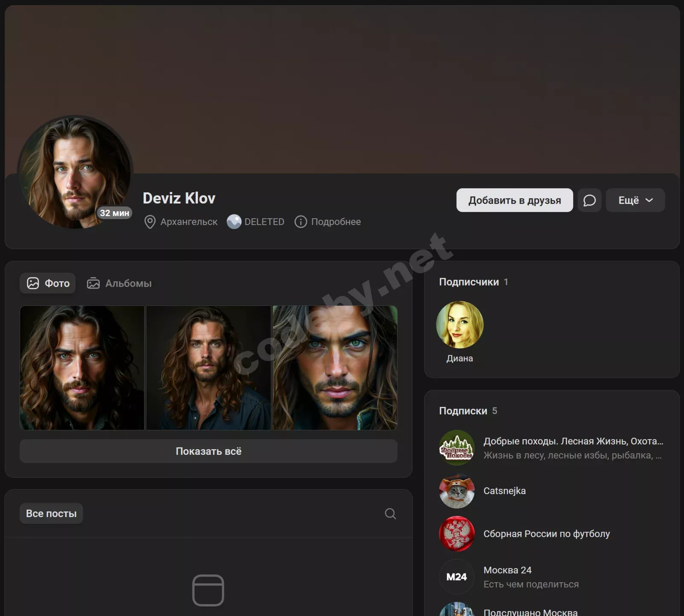Open the middle photo with blue shirt
Image resolution: width=684 pixels, height=616 pixels.
[x=209, y=368]
